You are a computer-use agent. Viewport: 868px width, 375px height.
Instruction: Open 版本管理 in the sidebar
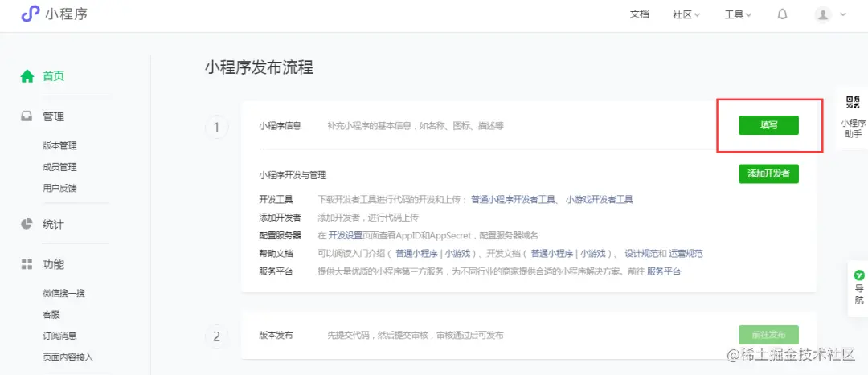pos(59,146)
